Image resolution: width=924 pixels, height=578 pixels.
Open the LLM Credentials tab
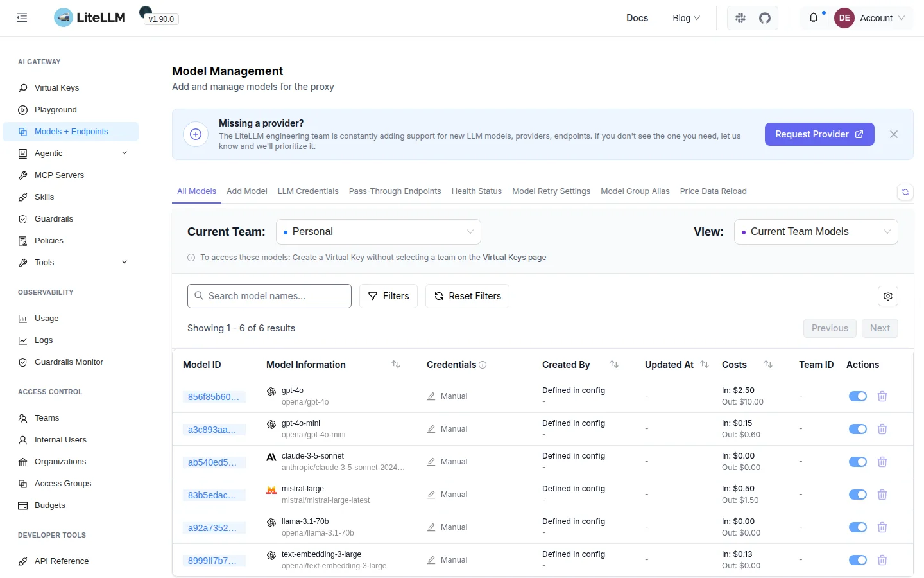(x=308, y=191)
